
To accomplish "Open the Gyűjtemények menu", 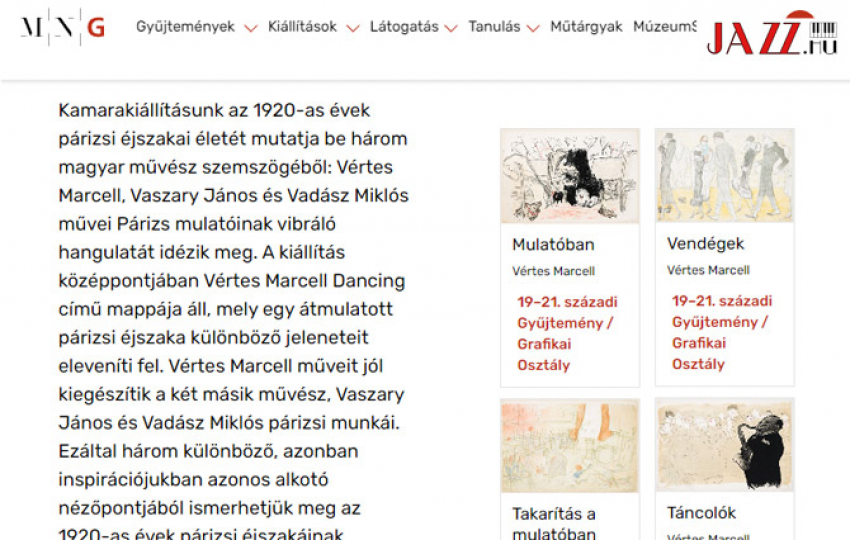I will tap(185, 27).
